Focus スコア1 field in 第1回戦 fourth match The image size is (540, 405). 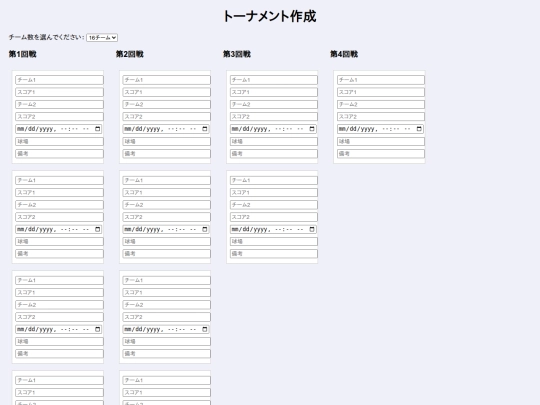[59, 393]
